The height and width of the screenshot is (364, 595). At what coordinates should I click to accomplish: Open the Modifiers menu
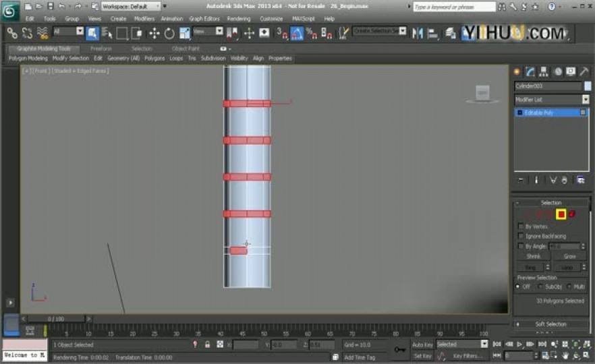(x=144, y=19)
